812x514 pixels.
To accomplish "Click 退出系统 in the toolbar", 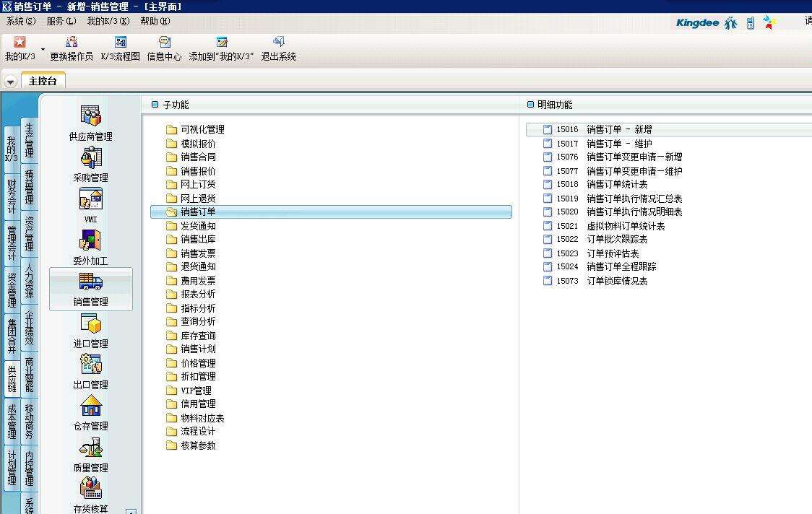I will point(278,43).
